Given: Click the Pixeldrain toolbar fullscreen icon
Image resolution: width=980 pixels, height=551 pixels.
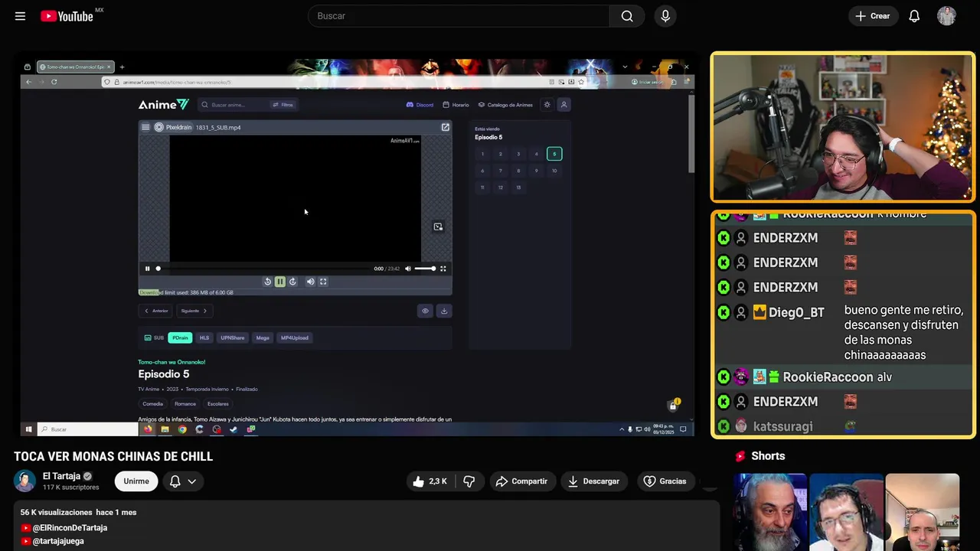Looking at the screenshot, I should [323, 282].
